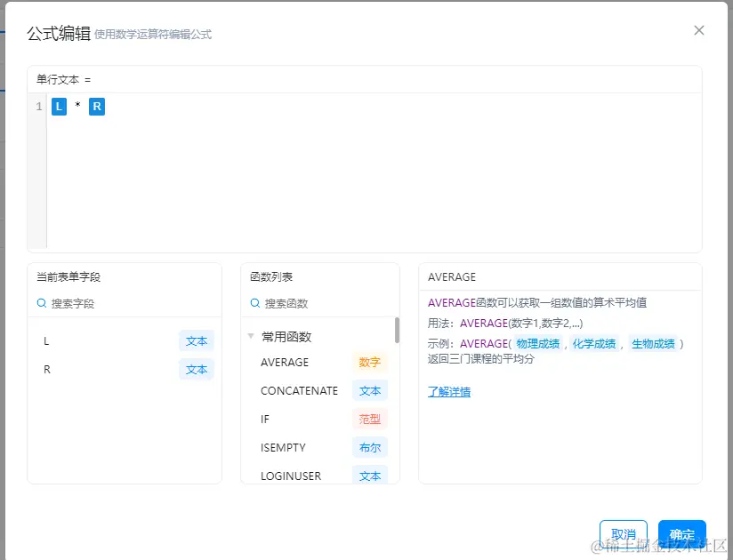The height and width of the screenshot is (560, 733).
Task: Click the R field tag in formula
Action: point(97,107)
